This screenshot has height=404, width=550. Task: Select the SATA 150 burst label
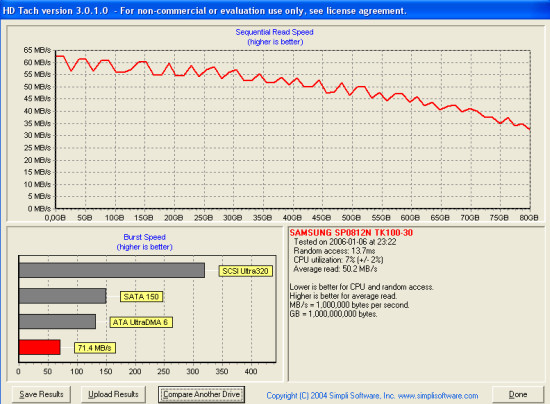tap(141, 297)
